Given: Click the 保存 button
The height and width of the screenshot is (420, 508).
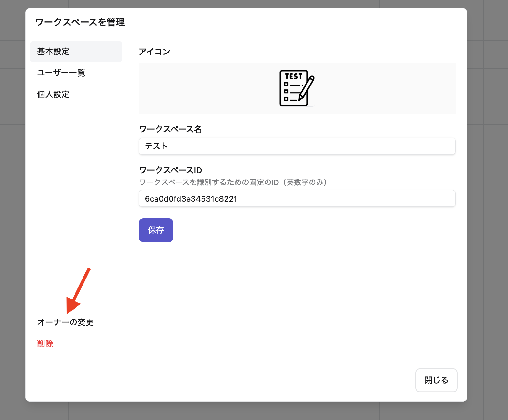Looking at the screenshot, I should coord(156,230).
